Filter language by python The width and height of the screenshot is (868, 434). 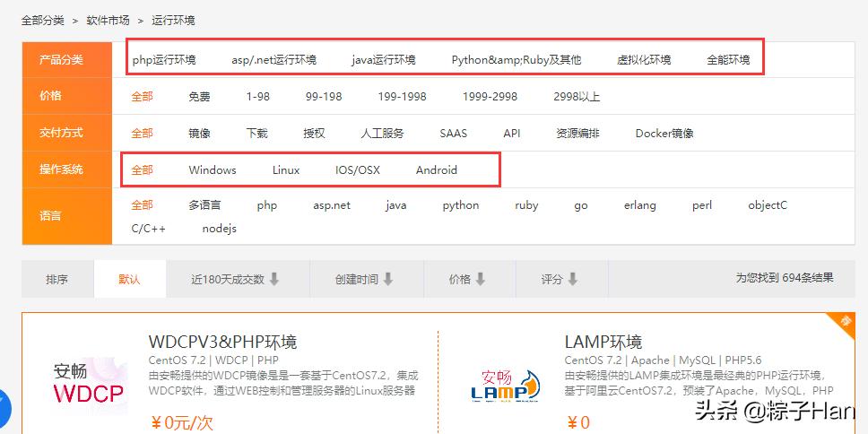(461, 205)
